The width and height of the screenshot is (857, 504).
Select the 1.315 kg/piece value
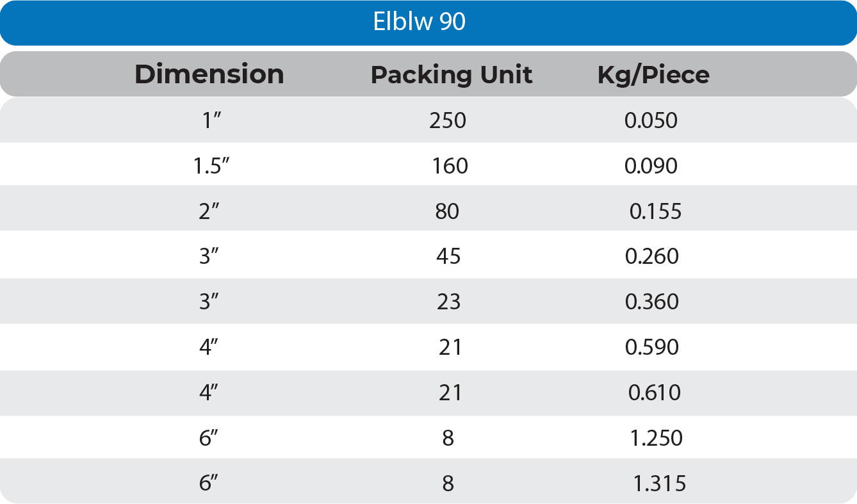(x=659, y=484)
